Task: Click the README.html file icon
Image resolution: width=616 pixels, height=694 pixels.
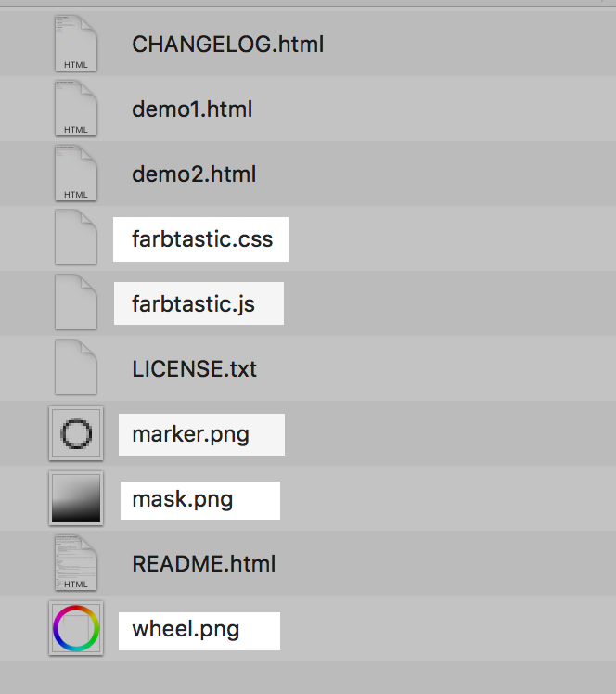Action: point(76,562)
